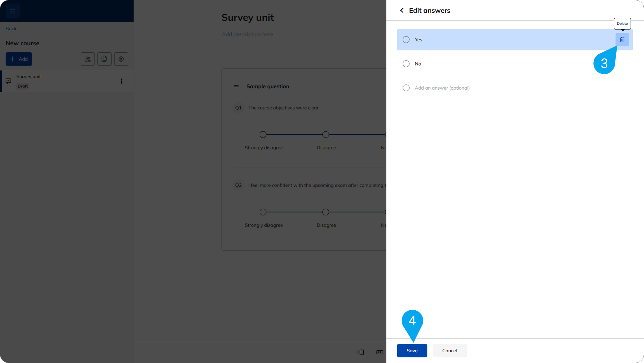Open the hamburger menu
The width and height of the screenshot is (644, 363).
click(x=13, y=11)
